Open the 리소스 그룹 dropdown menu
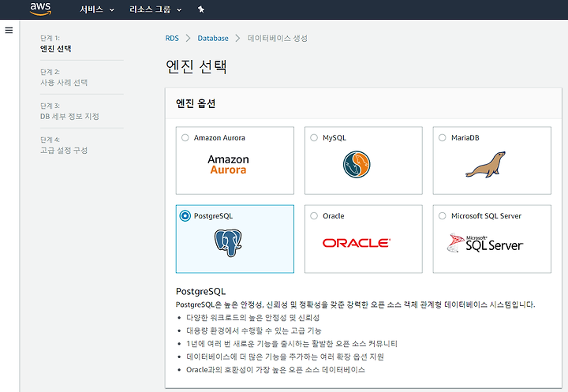 [x=155, y=9]
